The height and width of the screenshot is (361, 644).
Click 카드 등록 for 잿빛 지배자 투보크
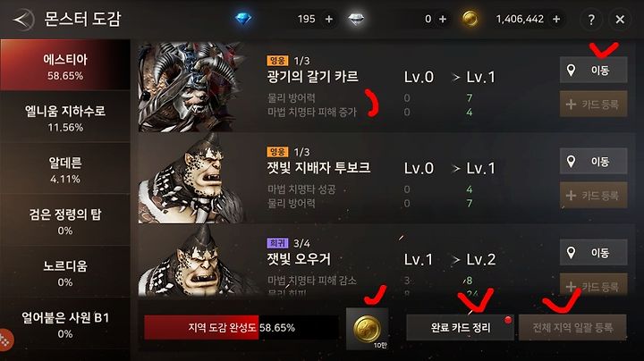594,196
